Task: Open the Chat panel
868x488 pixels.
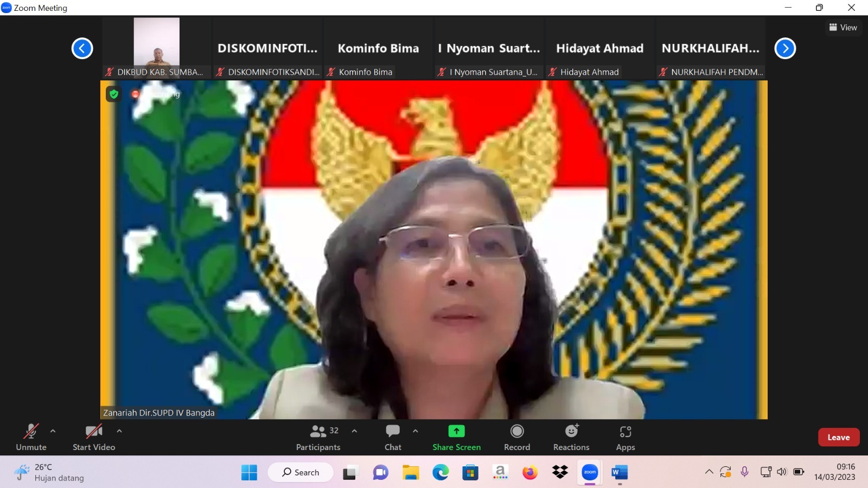Action: pos(393,437)
